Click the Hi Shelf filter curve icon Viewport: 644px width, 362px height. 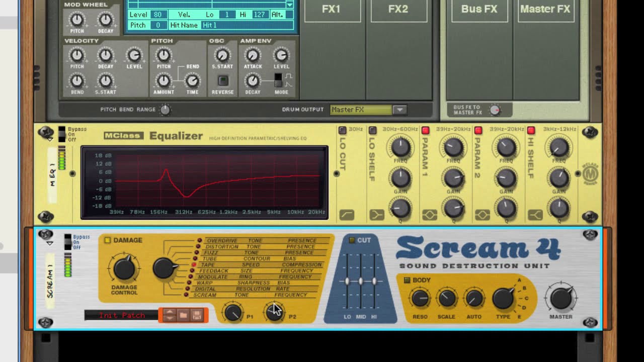[535, 215]
